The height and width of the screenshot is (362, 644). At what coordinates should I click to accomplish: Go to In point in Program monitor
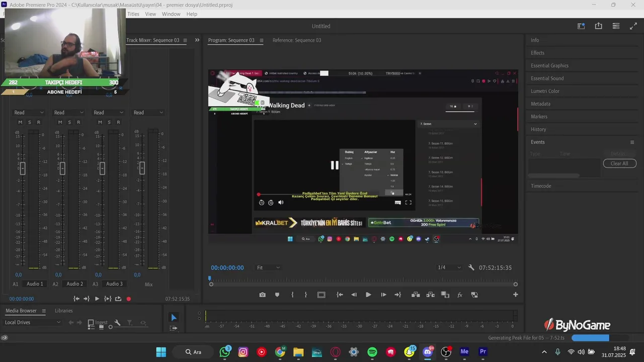(x=340, y=295)
